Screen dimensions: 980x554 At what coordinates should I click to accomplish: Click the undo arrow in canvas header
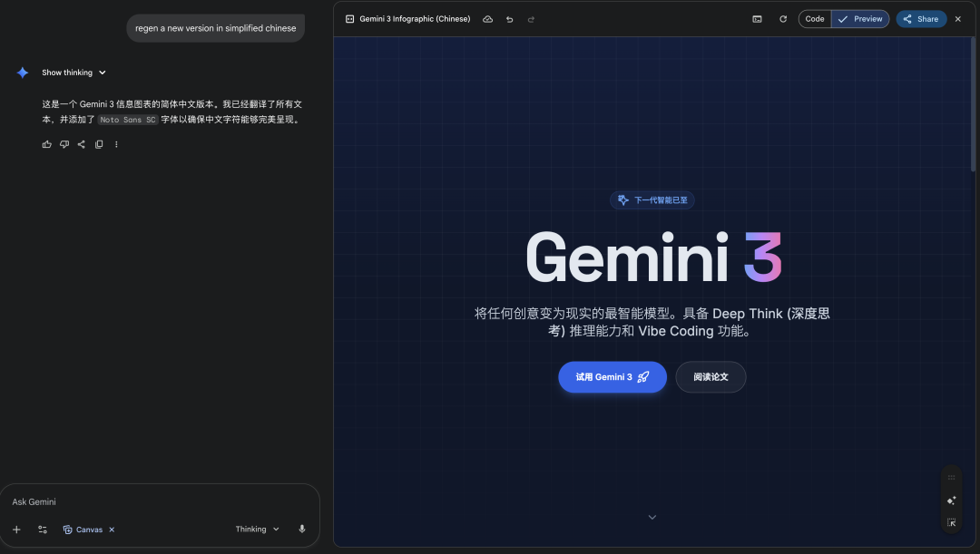[510, 19]
